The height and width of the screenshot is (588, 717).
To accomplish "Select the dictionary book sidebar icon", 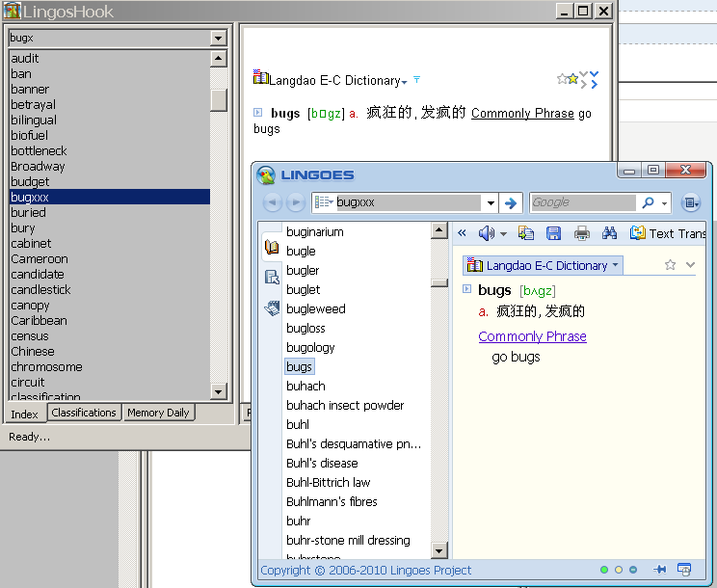I will (272, 248).
